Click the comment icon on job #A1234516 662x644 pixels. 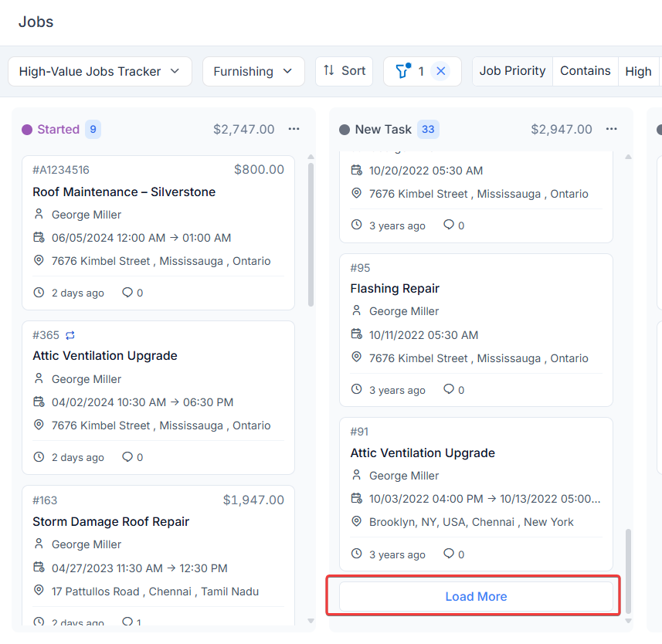[x=127, y=293]
